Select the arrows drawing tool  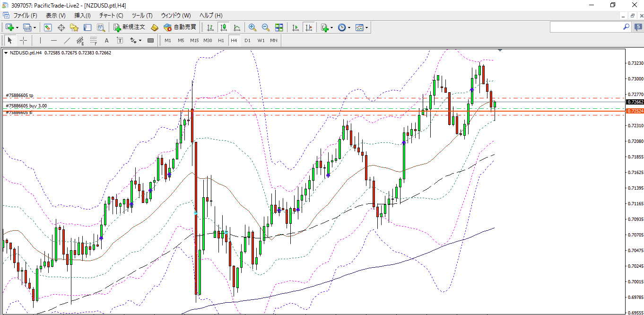point(133,40)
